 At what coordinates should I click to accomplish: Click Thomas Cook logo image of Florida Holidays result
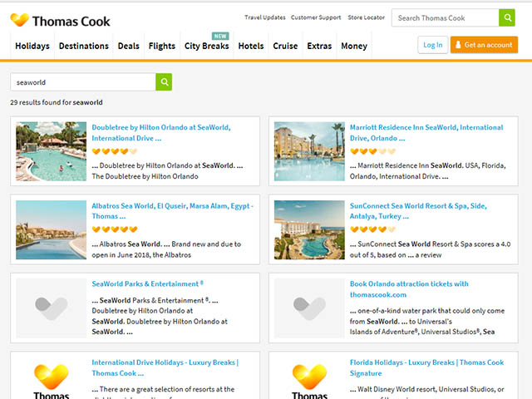(x=309, y=381)
